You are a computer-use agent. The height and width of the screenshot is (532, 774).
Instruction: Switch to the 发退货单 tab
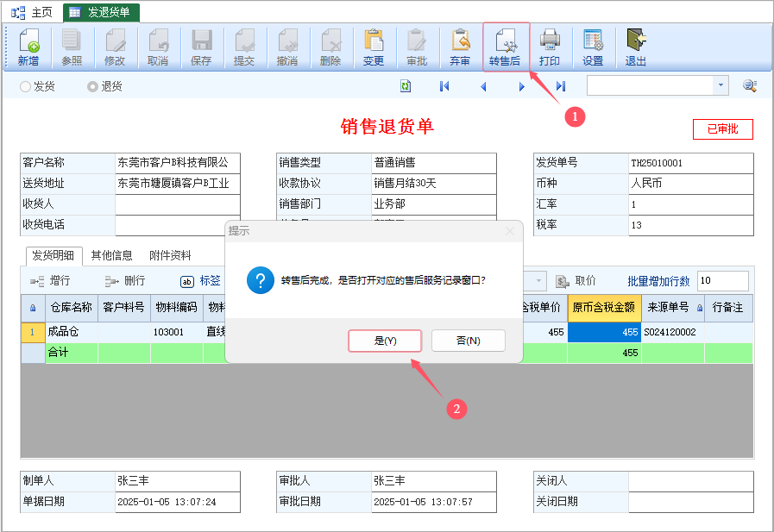click(101, 12)
